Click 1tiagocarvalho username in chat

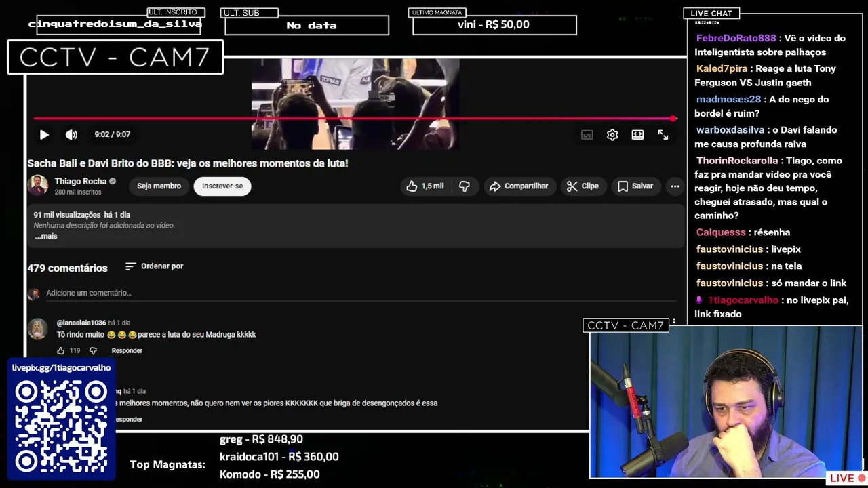click(743, 300)
